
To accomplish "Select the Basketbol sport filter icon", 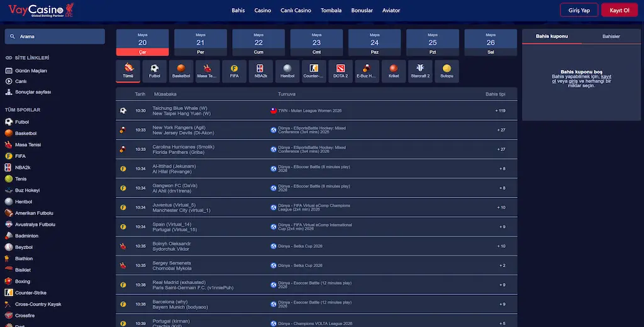I will [181, 71].
